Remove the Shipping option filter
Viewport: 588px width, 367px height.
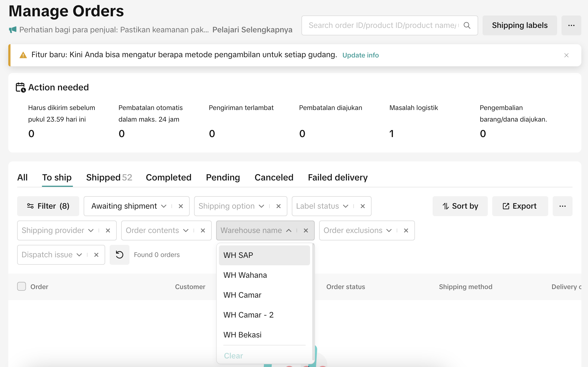pyautogui.click(x=279, y=206)
